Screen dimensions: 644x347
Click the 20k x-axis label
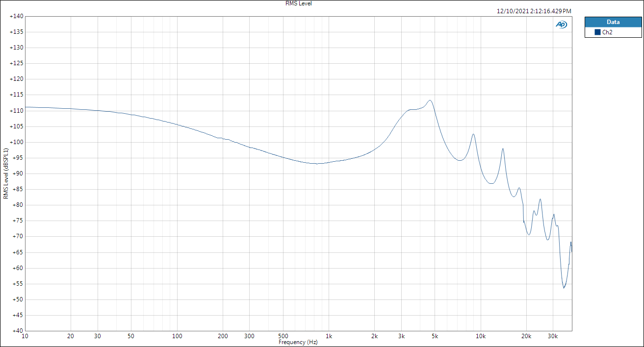click(x=526, y=336)
